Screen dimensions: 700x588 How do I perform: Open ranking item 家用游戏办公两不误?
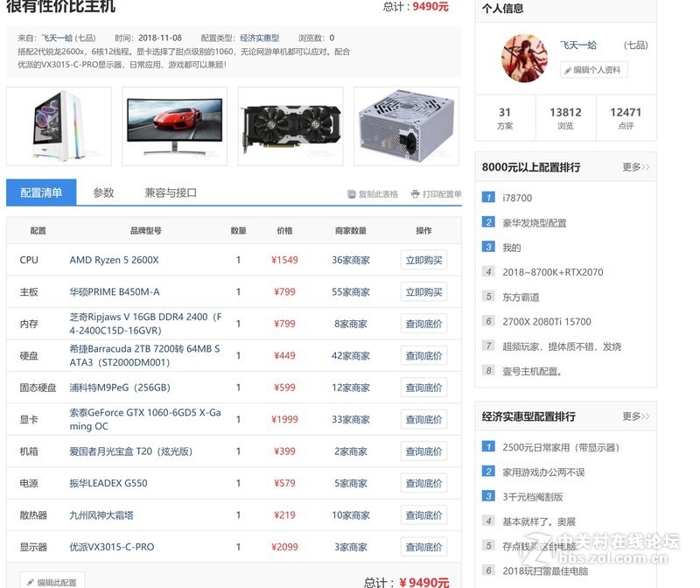pyautogui.click(x=543, y=472)
